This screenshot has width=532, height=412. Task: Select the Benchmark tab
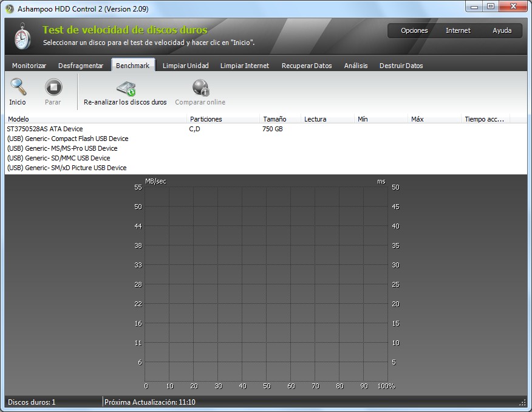point(132,65)
